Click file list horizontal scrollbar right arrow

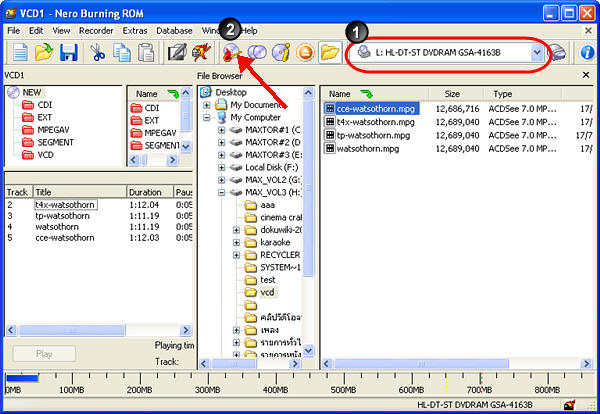point(586,363)
